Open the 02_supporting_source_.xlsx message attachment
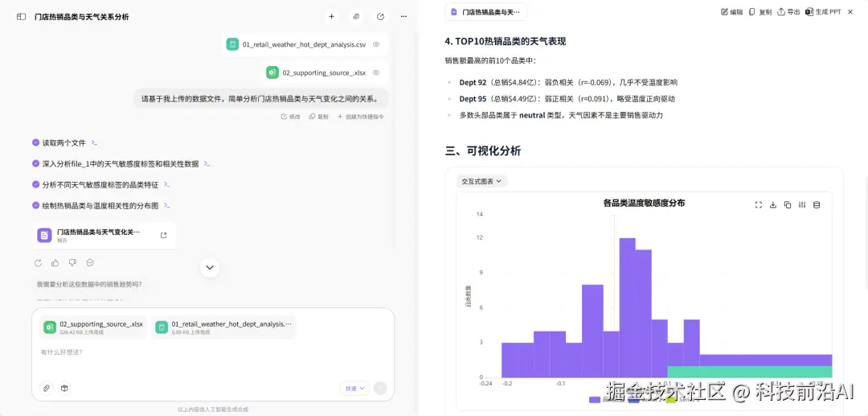 (325, 72)
